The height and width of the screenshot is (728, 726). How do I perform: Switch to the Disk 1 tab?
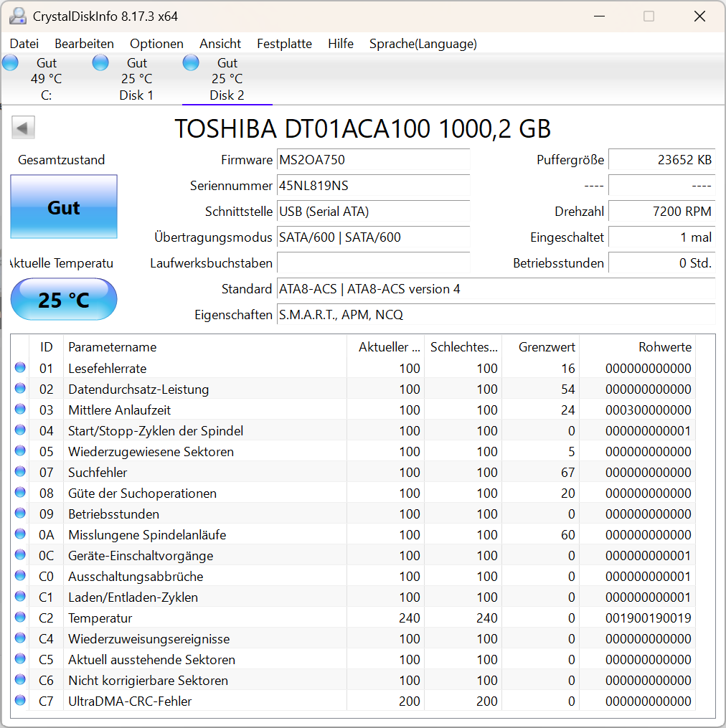(x=136, y=79)
